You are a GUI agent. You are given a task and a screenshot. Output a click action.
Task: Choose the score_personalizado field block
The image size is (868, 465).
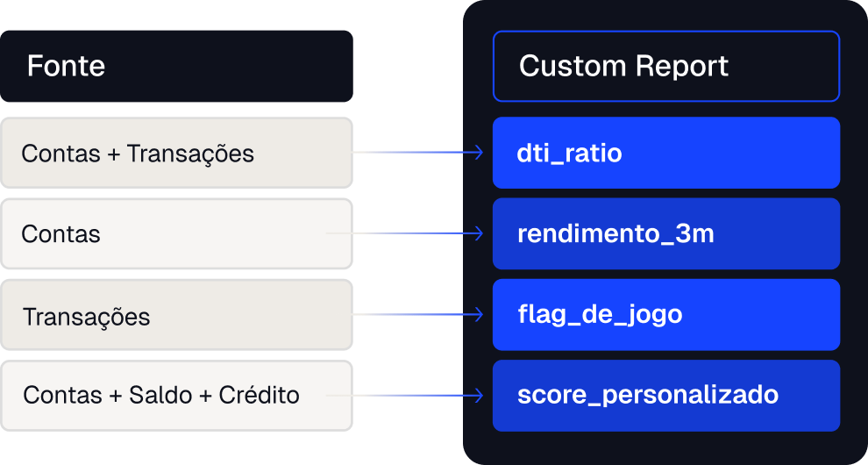(666, 396)
